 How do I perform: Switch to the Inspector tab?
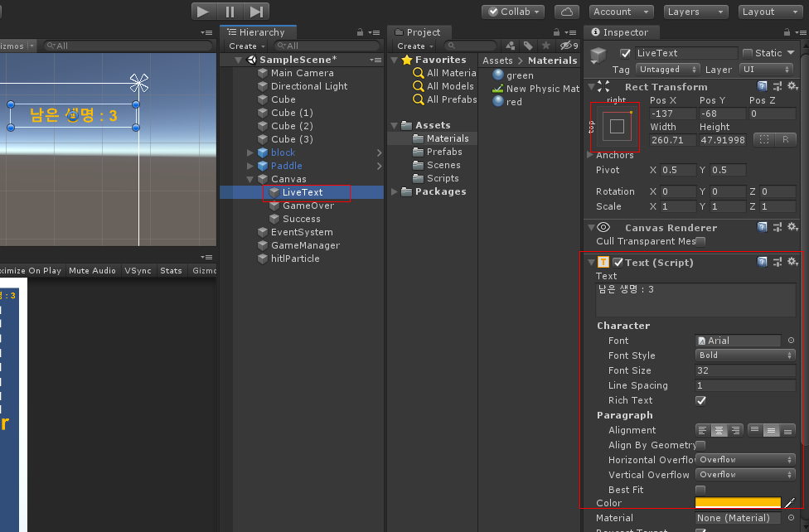(621, 32)
